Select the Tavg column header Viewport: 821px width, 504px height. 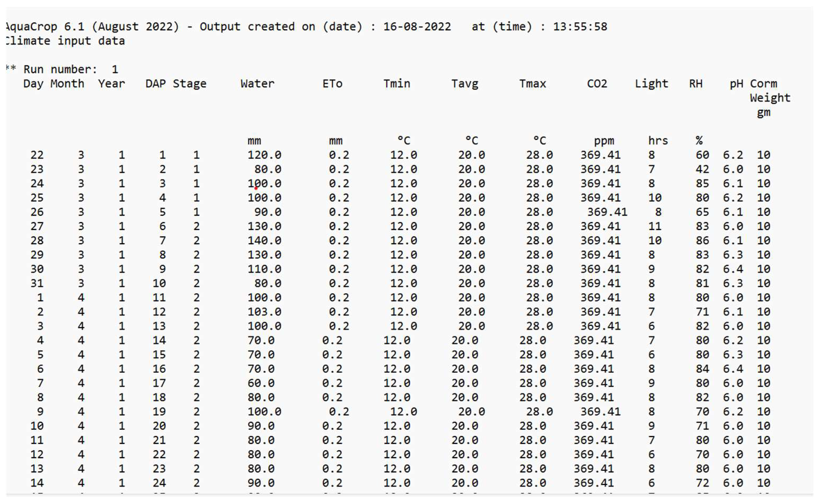point(464,84)
